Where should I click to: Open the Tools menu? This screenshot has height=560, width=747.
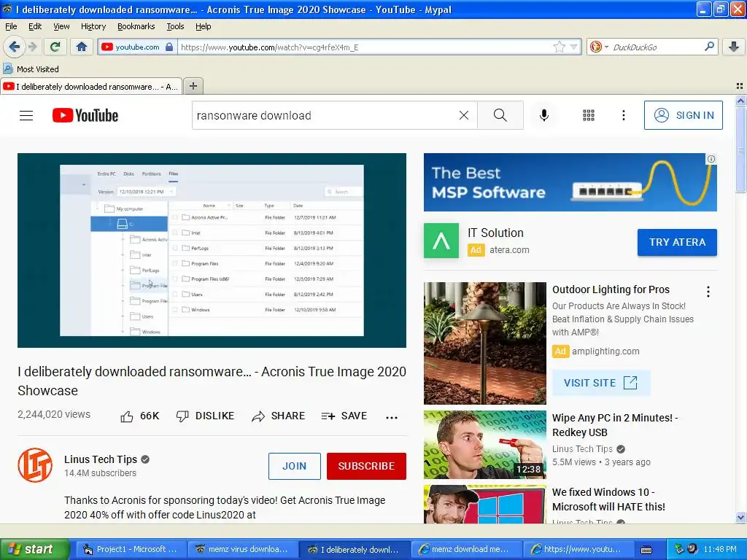[x=175, y=26]
